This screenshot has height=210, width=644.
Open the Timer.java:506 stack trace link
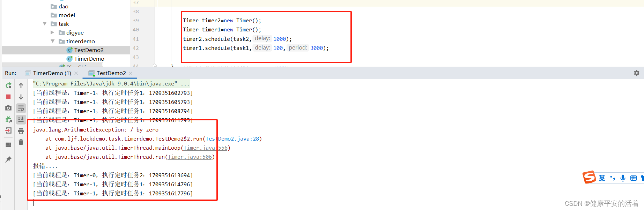click(190, 157)
